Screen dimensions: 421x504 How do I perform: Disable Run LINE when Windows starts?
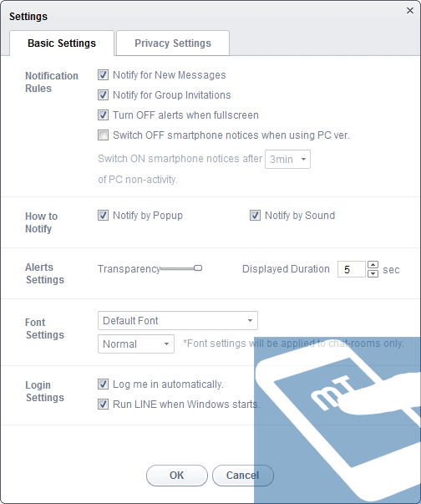(103, 404)
